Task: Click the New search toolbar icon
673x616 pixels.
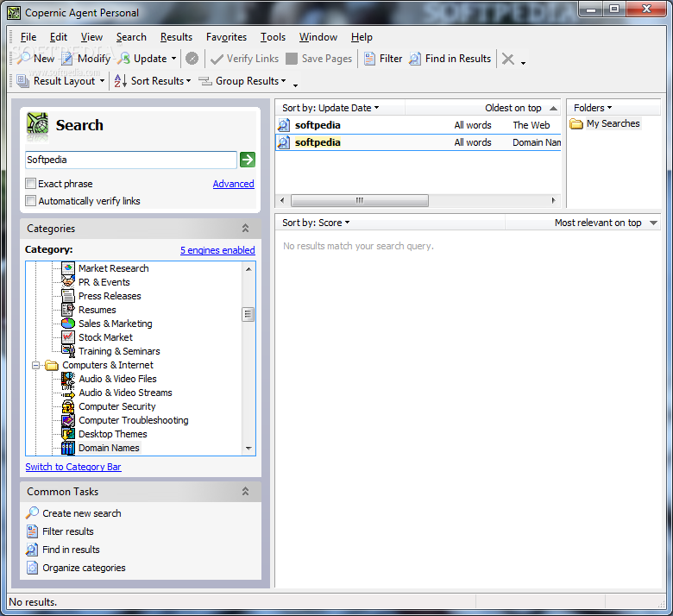Action: click(x=23, y=59)
